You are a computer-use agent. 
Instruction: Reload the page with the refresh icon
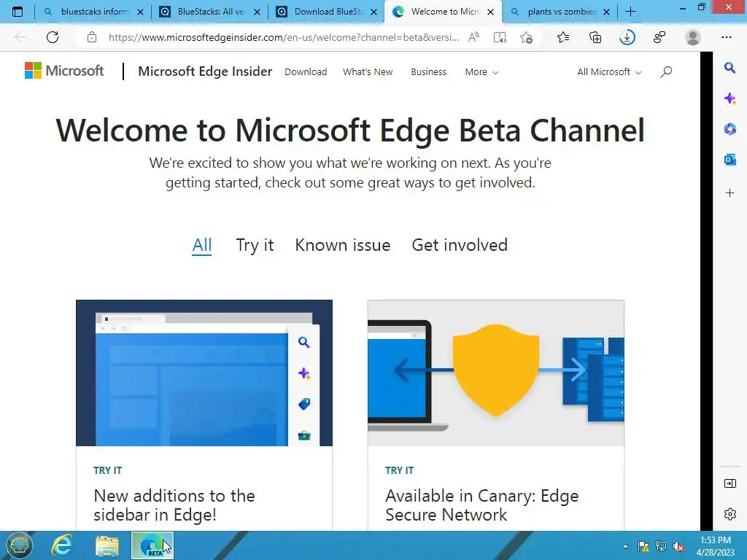click(53, 37)
